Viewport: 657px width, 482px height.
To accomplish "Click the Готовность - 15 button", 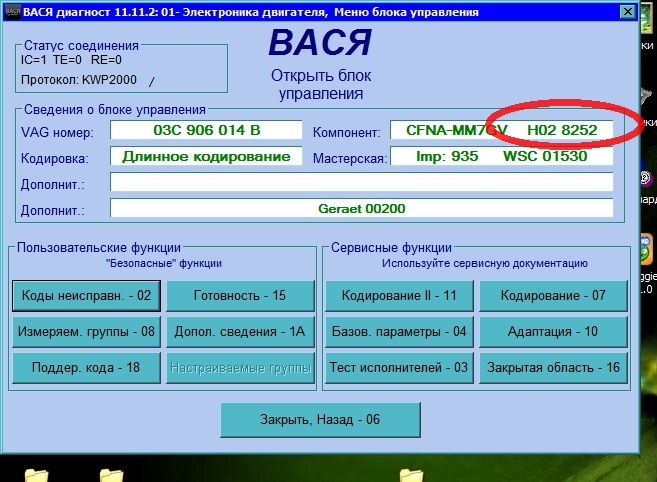I will click(240, 296).
